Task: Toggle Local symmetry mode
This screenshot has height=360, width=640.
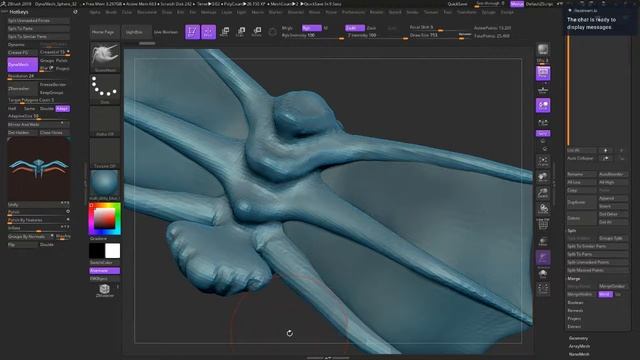Action: pyautogui.click(x=543, y=106)
